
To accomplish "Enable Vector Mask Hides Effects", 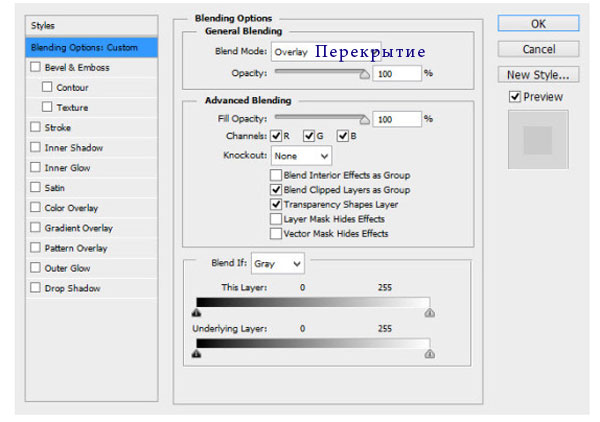I will [x=276, y=233].
